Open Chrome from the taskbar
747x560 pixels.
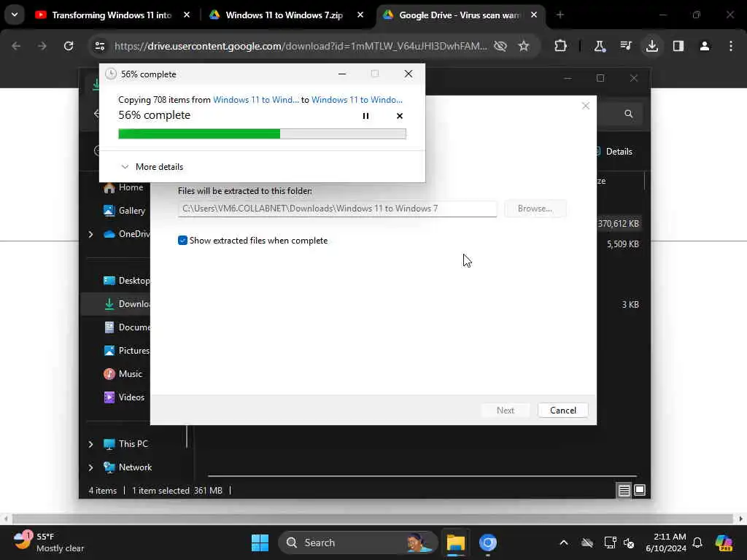click(488, 542)
